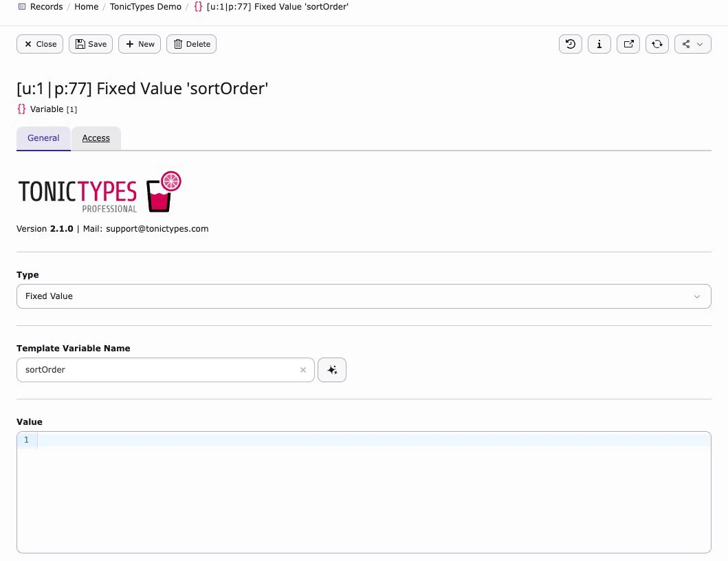Open the record in a new window
Viewport: 728px width, 561px height.
pos(628,44)
